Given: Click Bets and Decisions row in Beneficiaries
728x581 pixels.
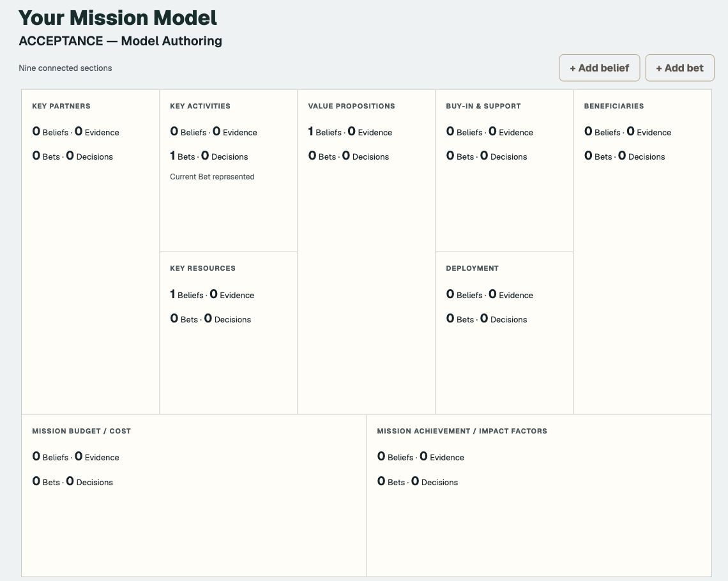Looking at the screenshot, I should coord(624,156).
